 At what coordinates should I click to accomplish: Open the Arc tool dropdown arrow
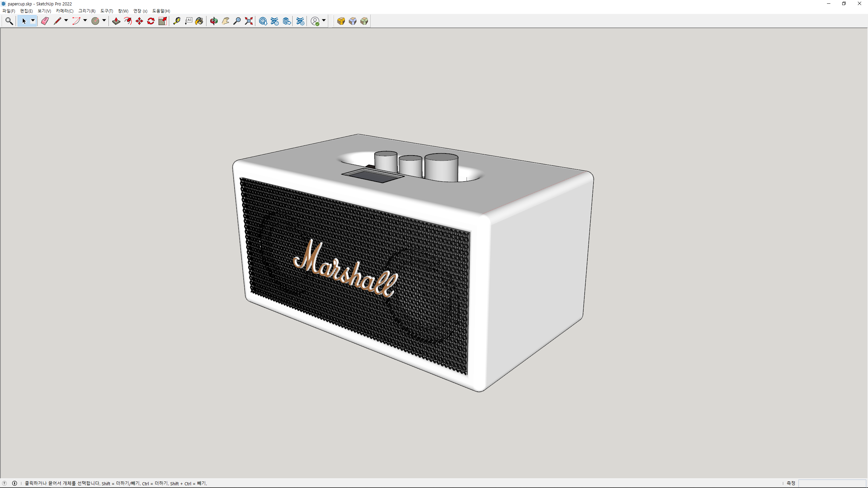85,21
